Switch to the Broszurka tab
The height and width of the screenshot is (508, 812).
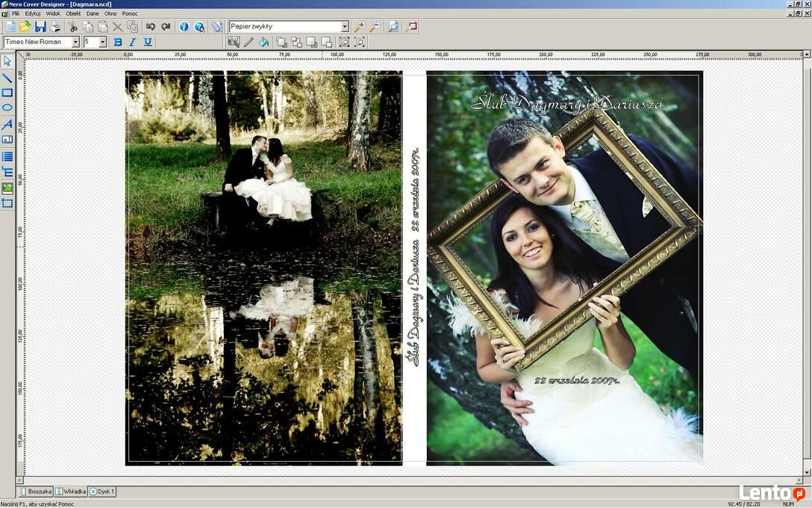coord(35,492)
